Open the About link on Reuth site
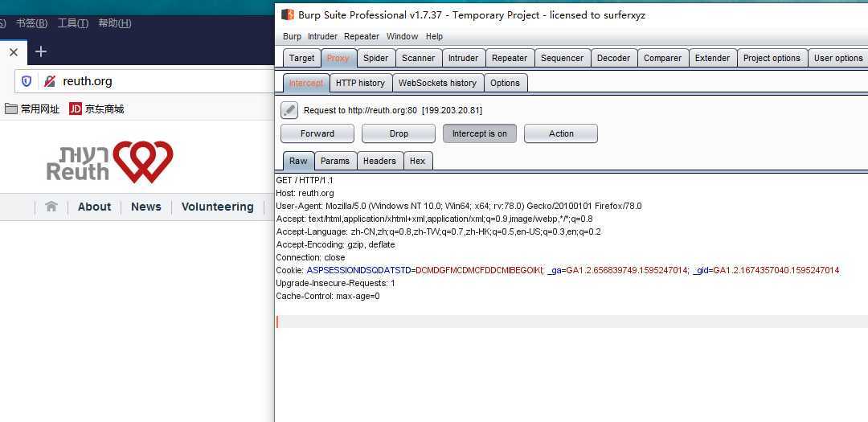 [x=94, y=207]
